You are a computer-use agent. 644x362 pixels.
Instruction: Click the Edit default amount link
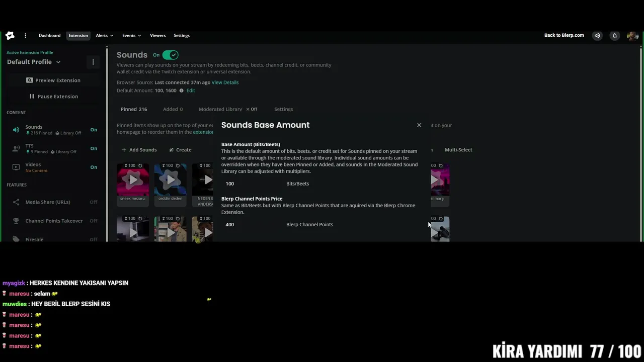tap(191, 90)
